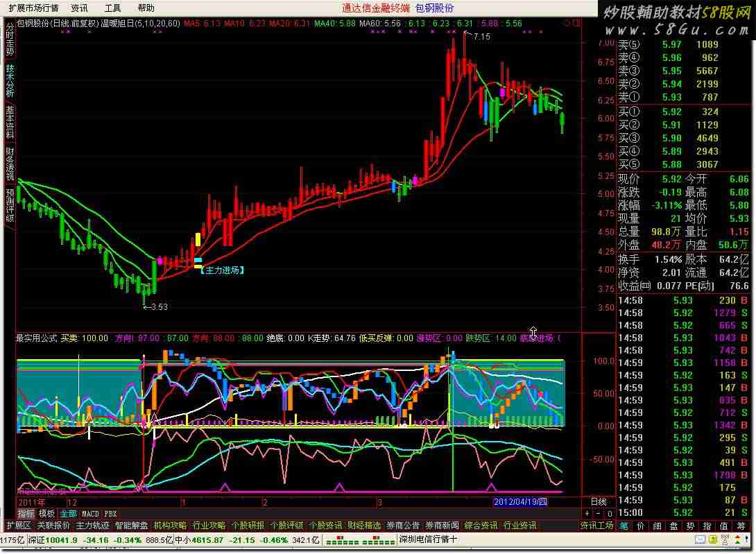
Task: Select the 价 price distribution tab
Action: [x=641, y=526]
